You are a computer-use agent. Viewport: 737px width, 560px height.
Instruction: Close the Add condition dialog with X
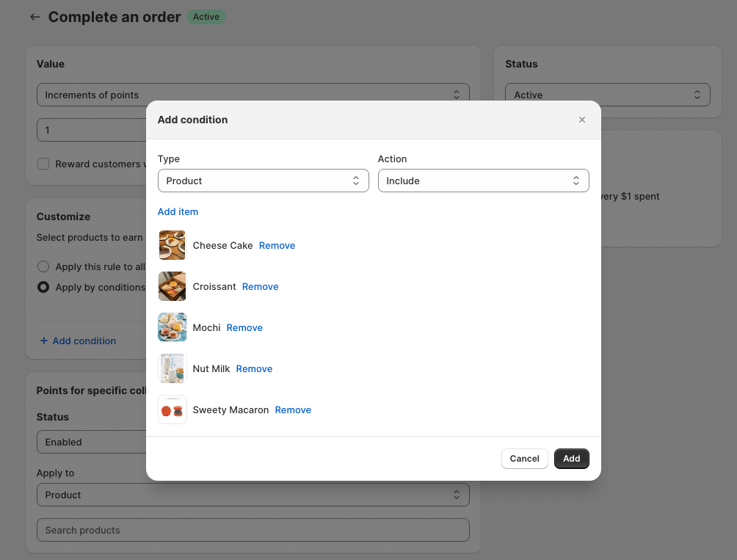pos(582,120)
